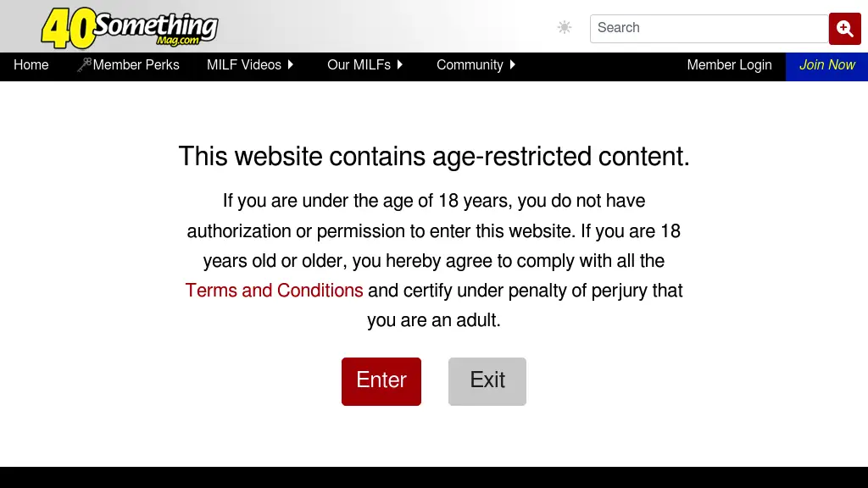Expand the arrow next to Community
The image size is (868, 488).
[513, 65]
